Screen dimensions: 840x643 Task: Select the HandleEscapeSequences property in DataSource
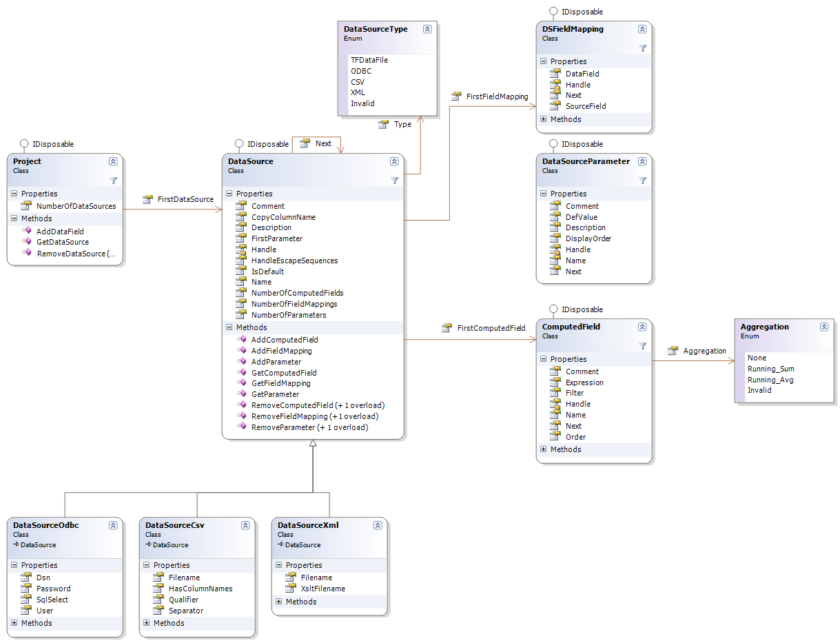pos(294,261)
